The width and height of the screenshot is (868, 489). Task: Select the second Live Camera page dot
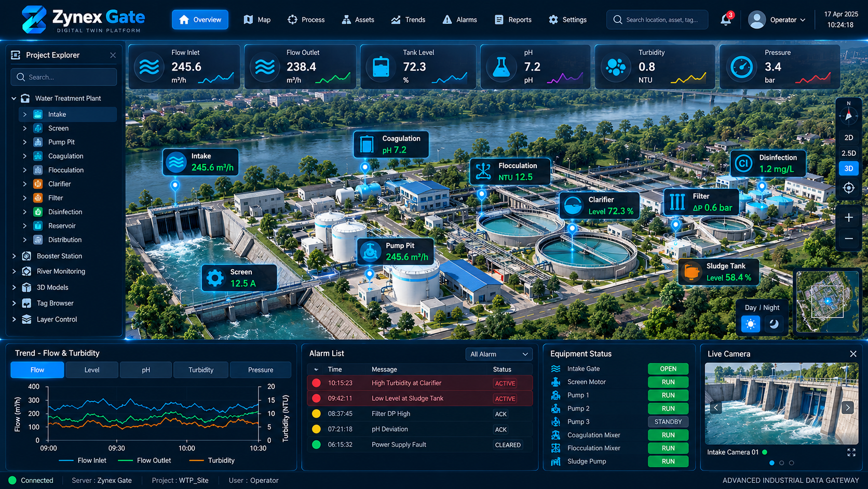click(782, 463)
